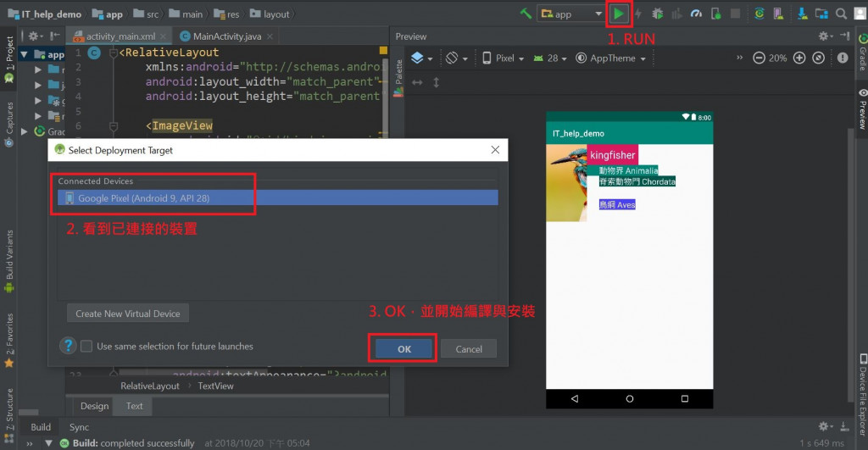Image resolution: width=868 pixels, height=450 pixels.
Task: Click the green Run app button
Action: click(618, 14)
